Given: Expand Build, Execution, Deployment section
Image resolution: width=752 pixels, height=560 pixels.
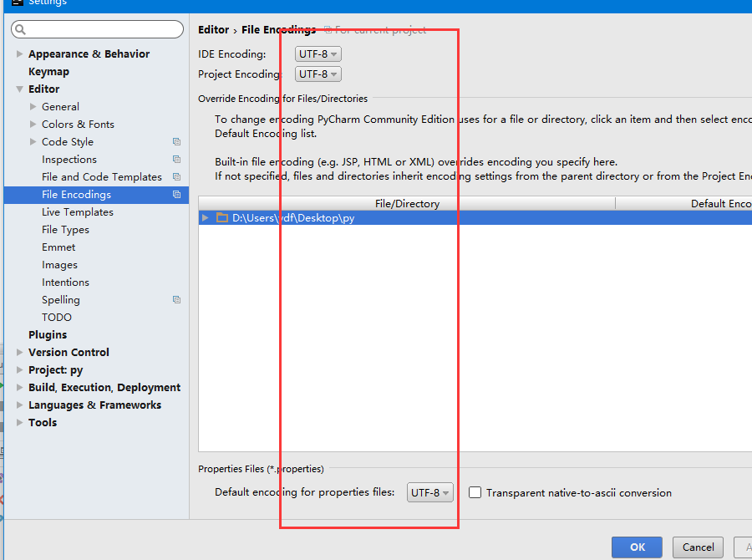Looking at the screenshot, I should point(20,387).
